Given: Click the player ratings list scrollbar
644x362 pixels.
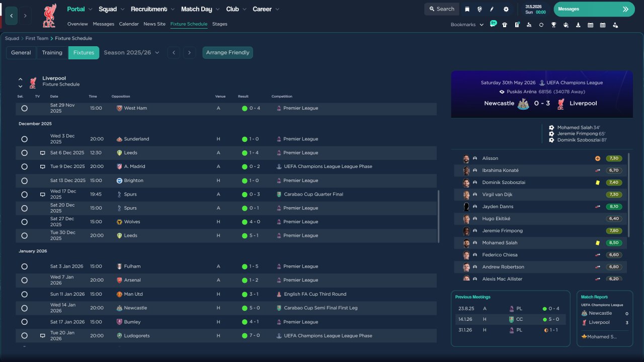Looking at the screenshot, I should tap(629, 195).
